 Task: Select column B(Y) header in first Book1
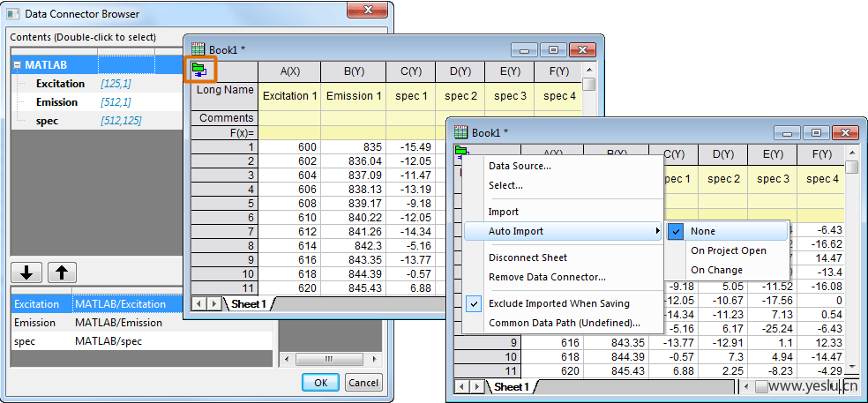[353, 71]
